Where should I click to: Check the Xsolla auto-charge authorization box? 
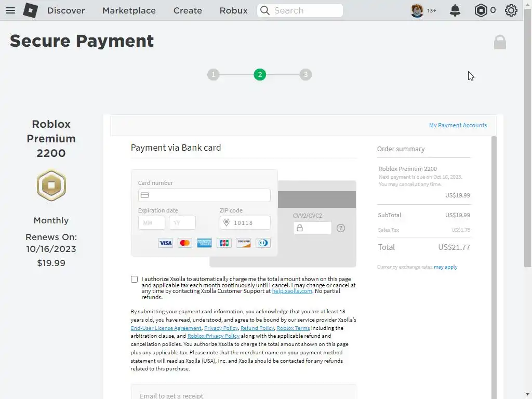pyautogui.click(x=135, y=279)
